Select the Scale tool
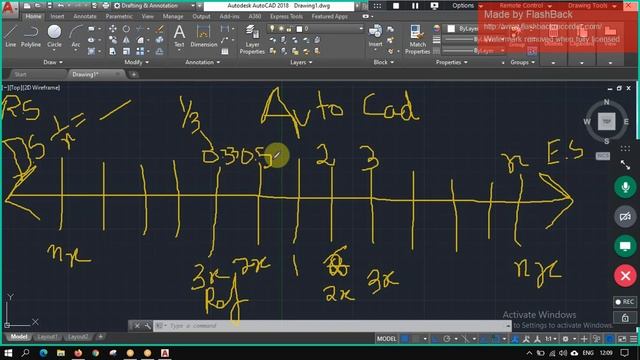The image size is (640, 360). click(x=126, y=51)
